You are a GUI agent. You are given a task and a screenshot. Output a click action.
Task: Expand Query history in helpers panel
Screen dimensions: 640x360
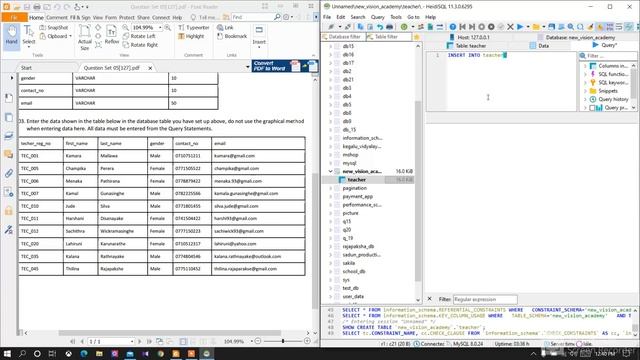pyautogui.click(x=585, y=99)
